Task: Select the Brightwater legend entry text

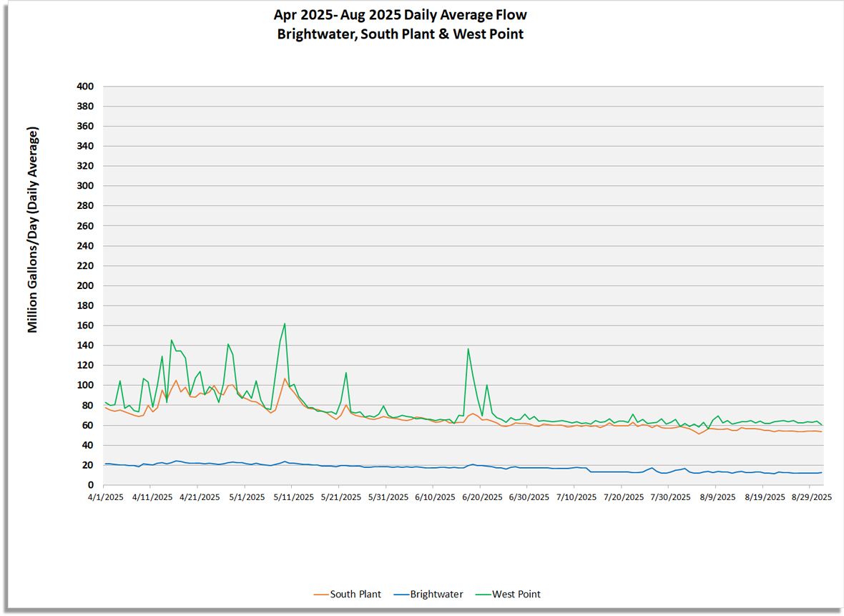Action: click(436, 594)
